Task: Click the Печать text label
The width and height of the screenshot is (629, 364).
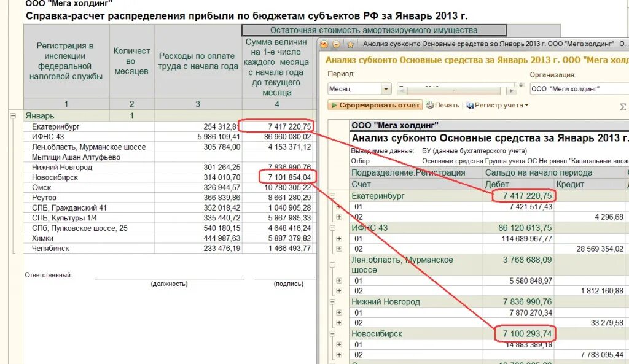Action: 447,105
